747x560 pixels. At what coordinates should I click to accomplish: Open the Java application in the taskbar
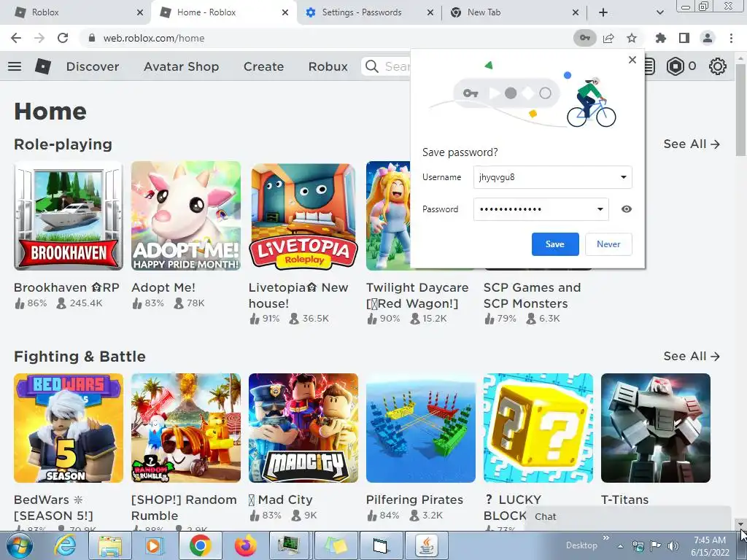pos(426,545)
